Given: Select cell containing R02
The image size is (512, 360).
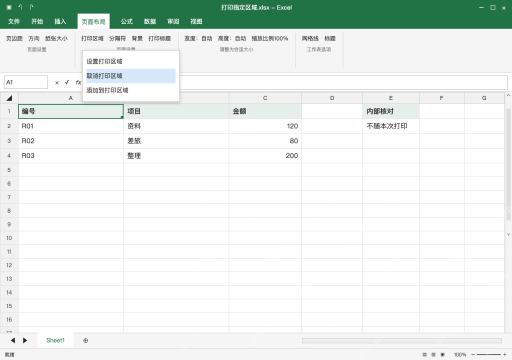Looking at the screenshot, I should [71, 141].
